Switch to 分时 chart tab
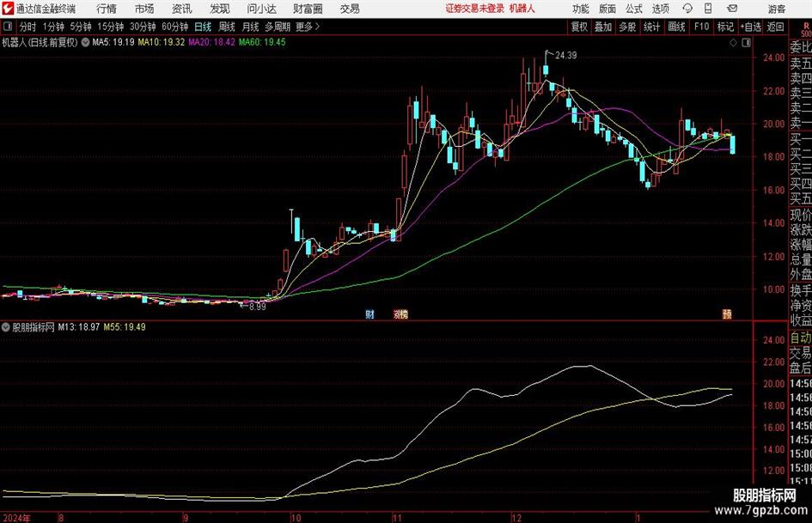812x523 pixels. click(x=27, y=27)
